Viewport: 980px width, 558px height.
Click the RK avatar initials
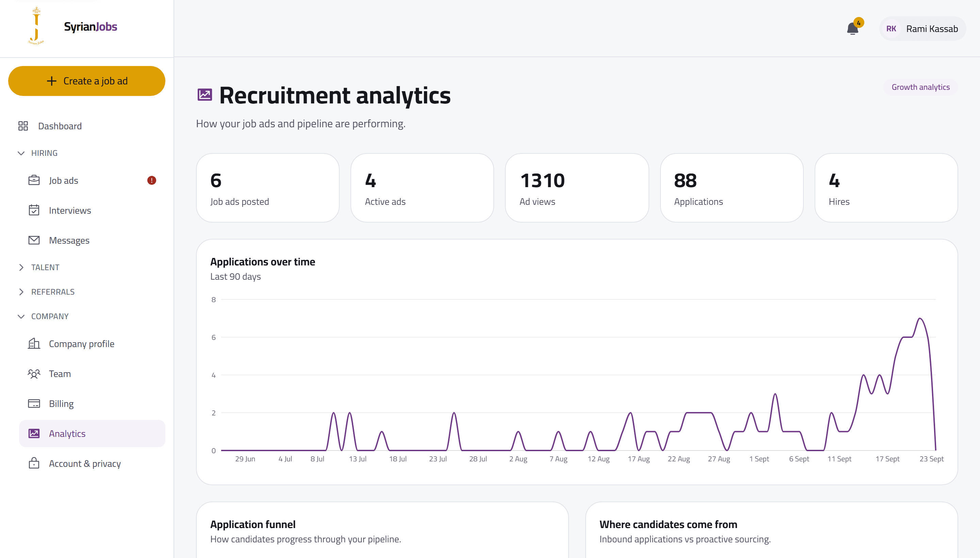(891, 29)
